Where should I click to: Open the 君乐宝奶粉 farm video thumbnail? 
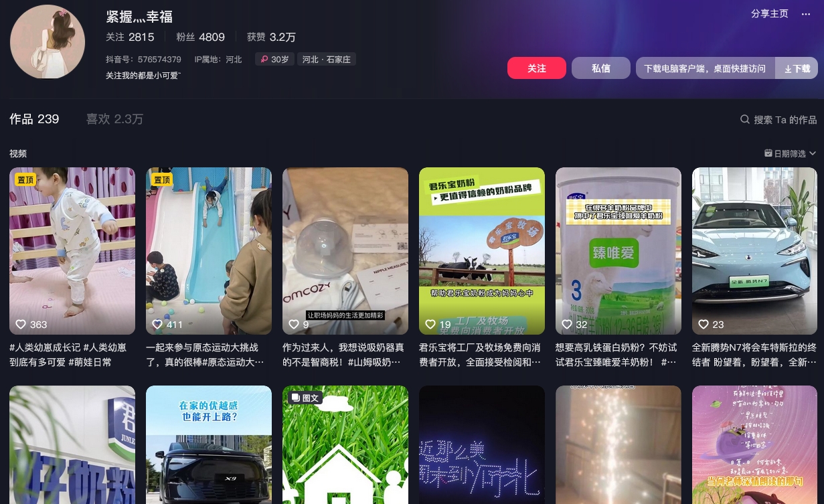tap(482, 251)
